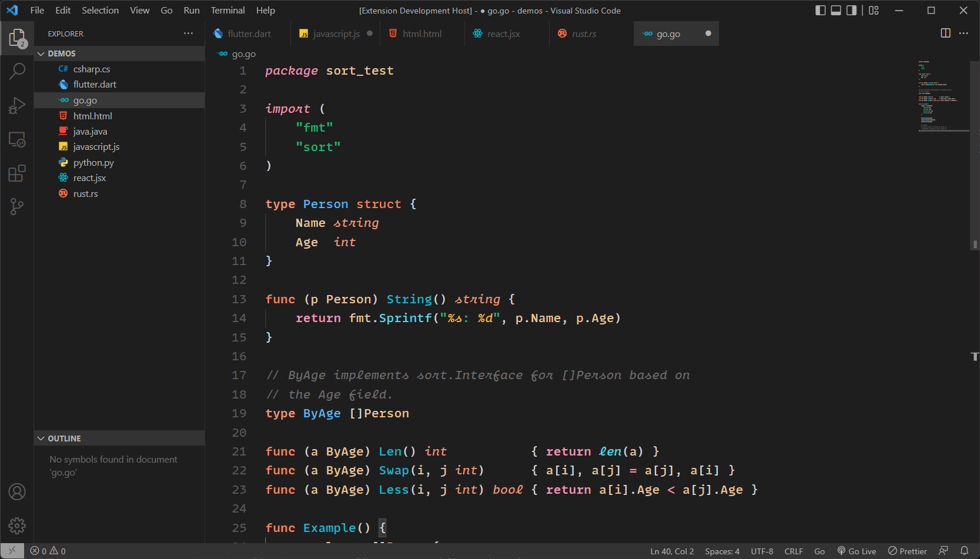Image resolution: width=980 pixels, height=559 pixels.
Task: Switch to the javascript.js tab
Action: tap(335, 34)
